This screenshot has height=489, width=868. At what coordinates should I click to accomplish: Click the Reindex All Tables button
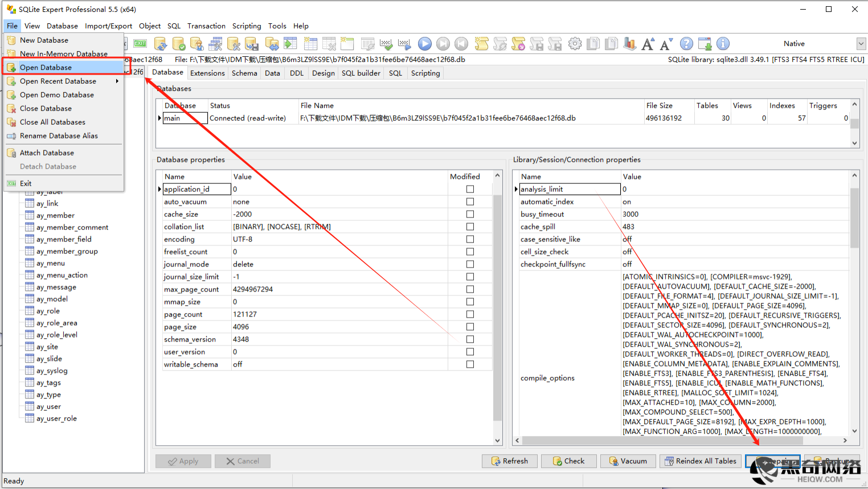tap(700, 461)
